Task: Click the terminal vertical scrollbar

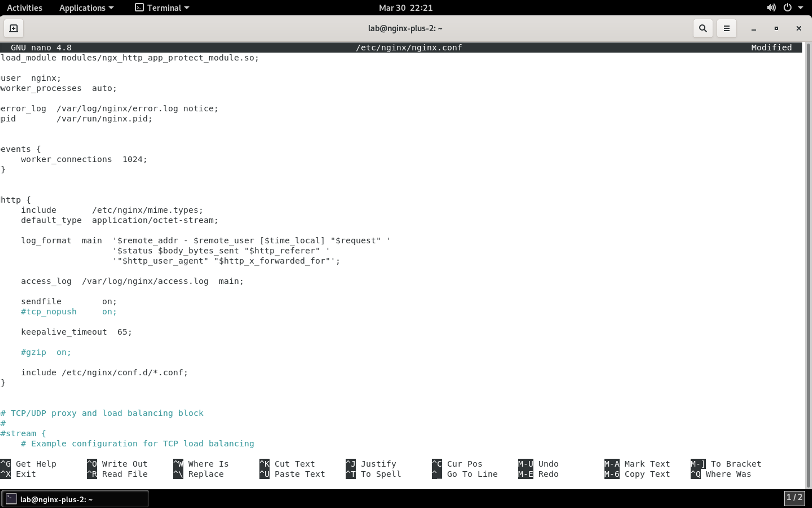Action: click(x=808, y=265)
